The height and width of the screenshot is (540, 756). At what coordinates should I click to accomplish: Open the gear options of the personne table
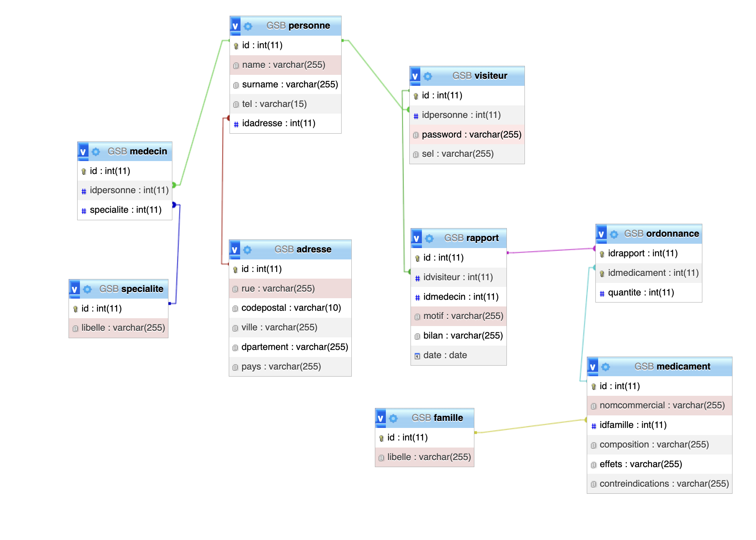click(248, 26)
